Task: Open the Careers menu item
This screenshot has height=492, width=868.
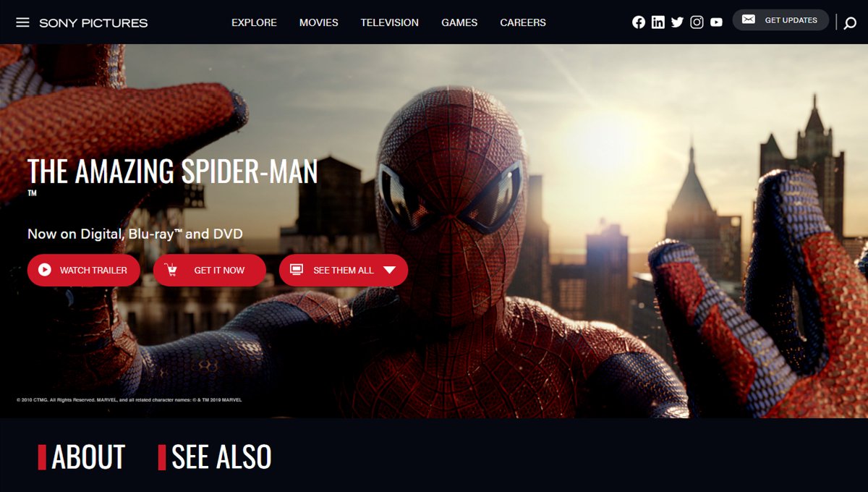Action: tap(523, 22)
